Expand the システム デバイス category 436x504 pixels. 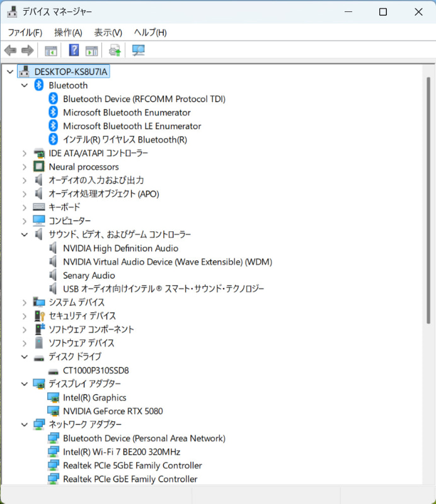(x=25, y=302)
